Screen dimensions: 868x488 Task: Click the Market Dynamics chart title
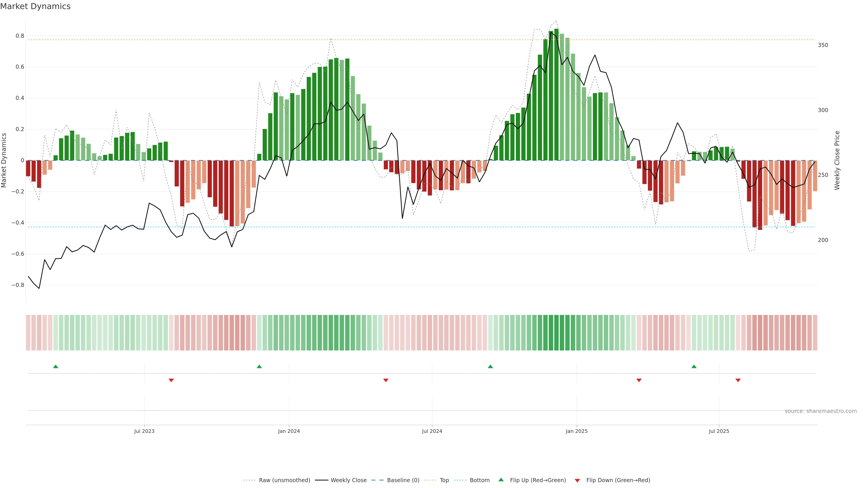tap(35, 6)
